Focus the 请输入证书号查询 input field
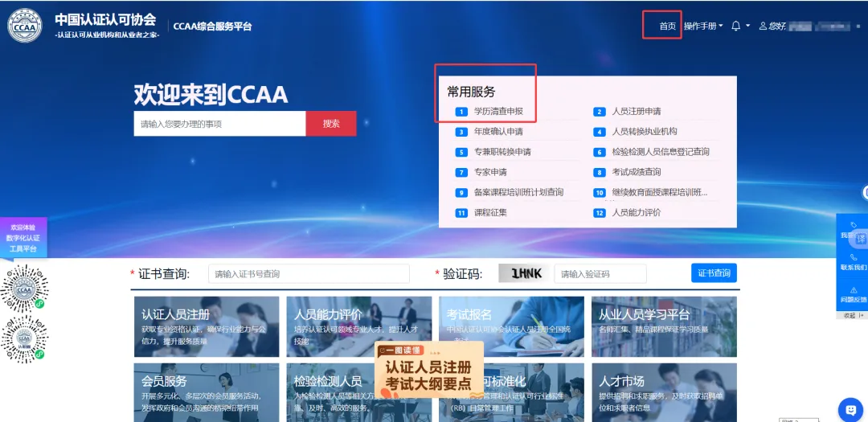The height and width of the screenshot is (422, 868). pyautogui.click(x=309, y=273)
